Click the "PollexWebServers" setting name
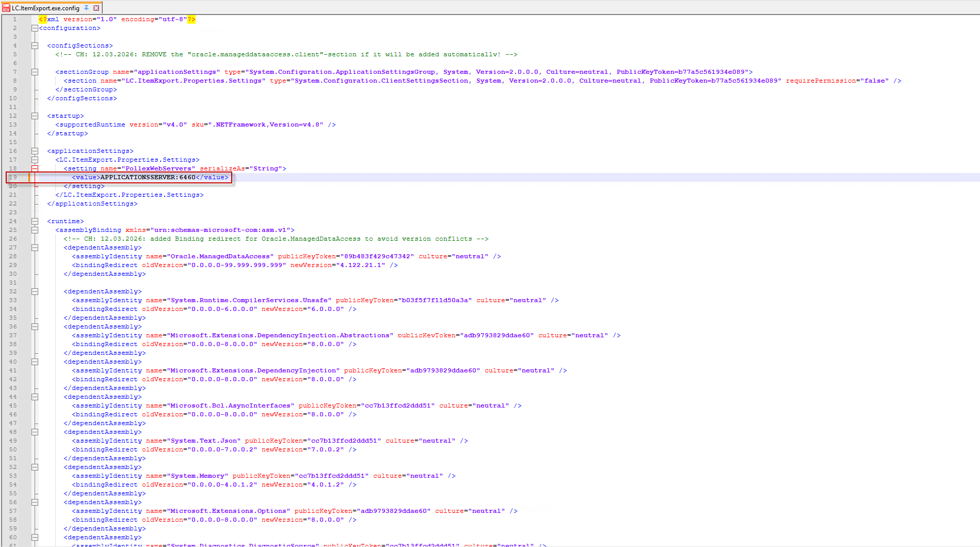This screenshot has height=547, width=980. coord(158,168)
